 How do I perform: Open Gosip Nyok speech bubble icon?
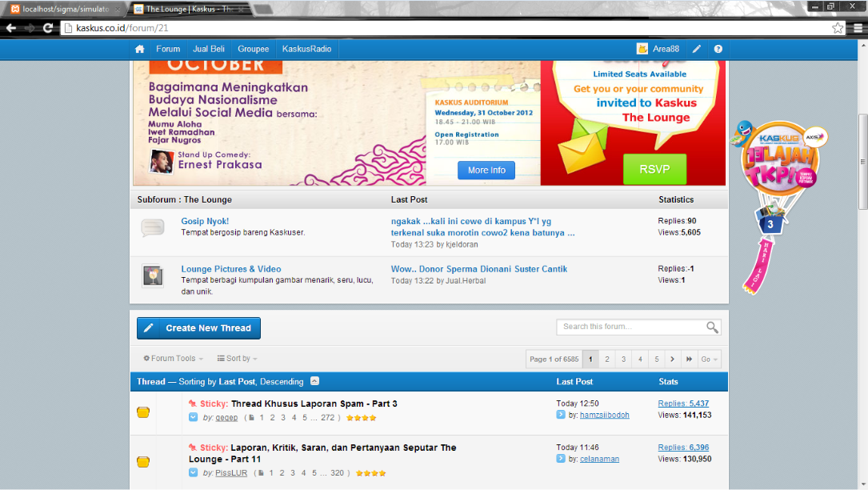(152, 227)
